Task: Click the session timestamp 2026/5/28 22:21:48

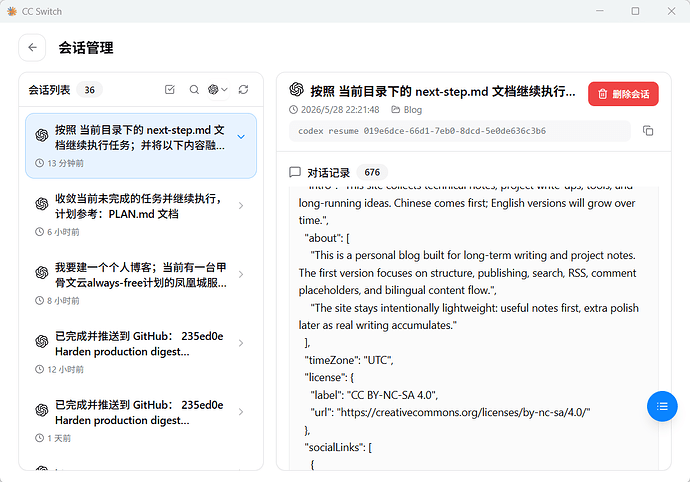Action: [334, 110]
